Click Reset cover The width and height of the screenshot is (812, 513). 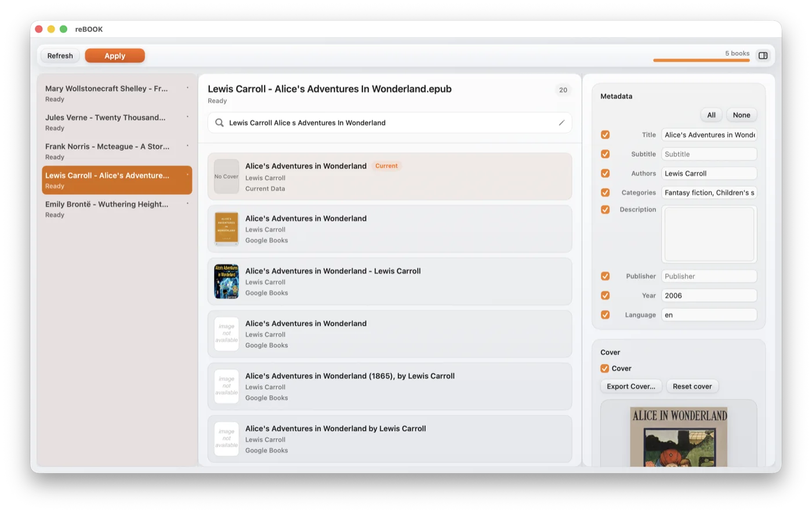(x=692, y=386)
